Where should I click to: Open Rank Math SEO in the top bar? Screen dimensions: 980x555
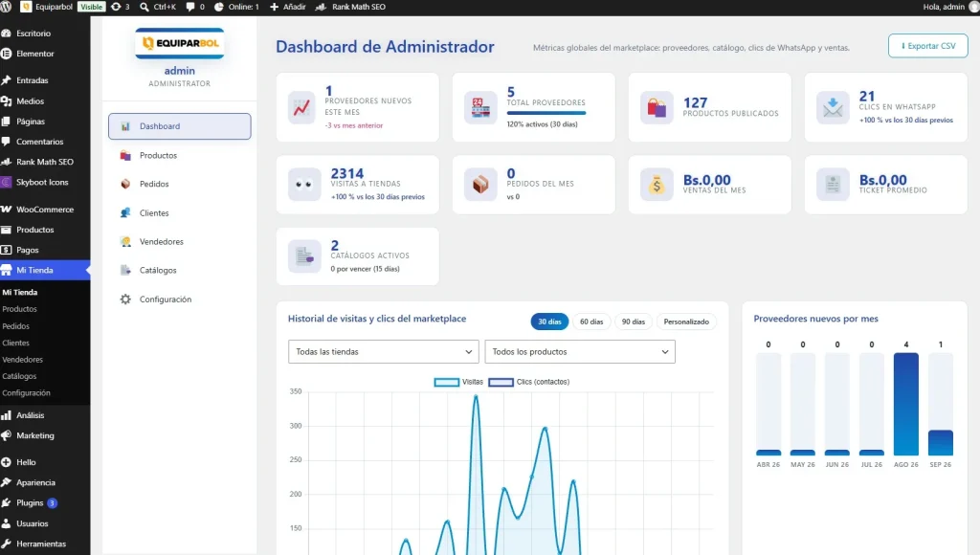coord(350,7)
